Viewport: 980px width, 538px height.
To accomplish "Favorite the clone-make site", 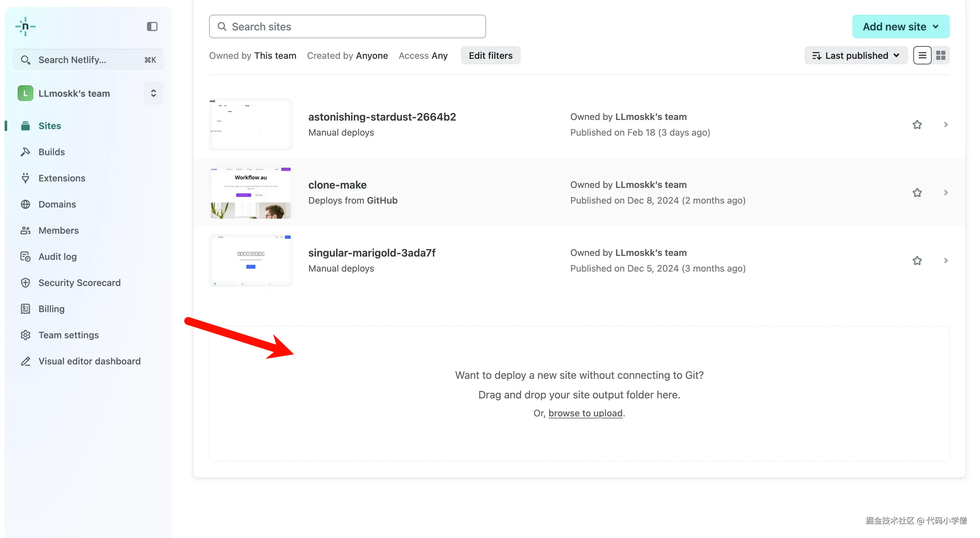I will pyautogui.click(x=917, y=193).
